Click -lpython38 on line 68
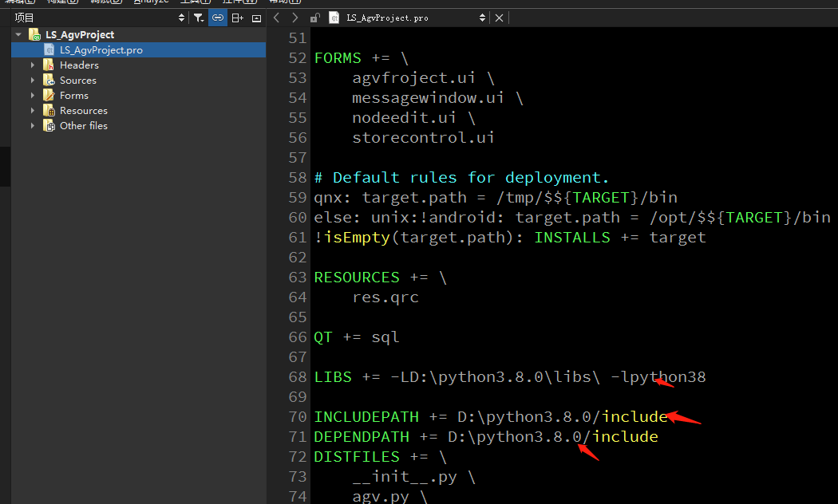The image size is (838, 504). (x=658, y=377)
